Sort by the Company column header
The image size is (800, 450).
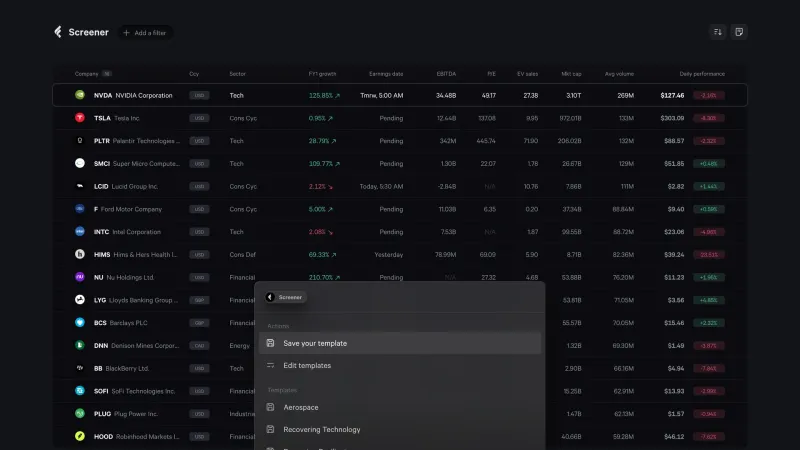coord(86,74)
